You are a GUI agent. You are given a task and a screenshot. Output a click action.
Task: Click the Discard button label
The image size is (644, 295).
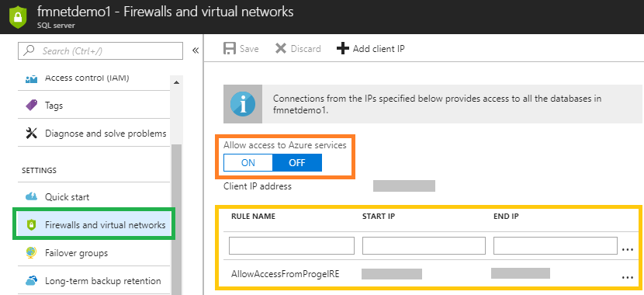click(x=306, y=49)
